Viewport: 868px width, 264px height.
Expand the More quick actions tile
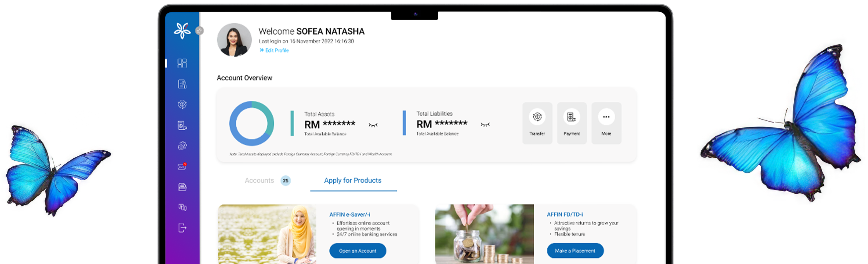(x=606, y=123)
